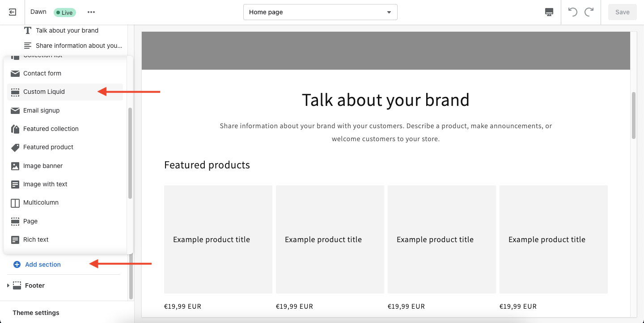Click the Save button
Image resolution: width=644 pixels, height=323 pixels.
[622, 12]
